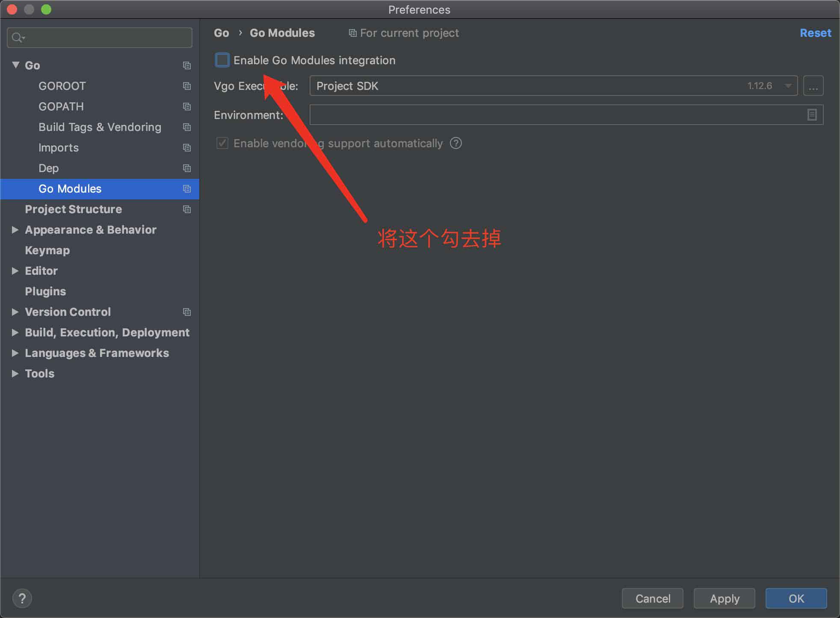Select the Tools menu item
Screen dimensions: 840x618
(39, 373)
